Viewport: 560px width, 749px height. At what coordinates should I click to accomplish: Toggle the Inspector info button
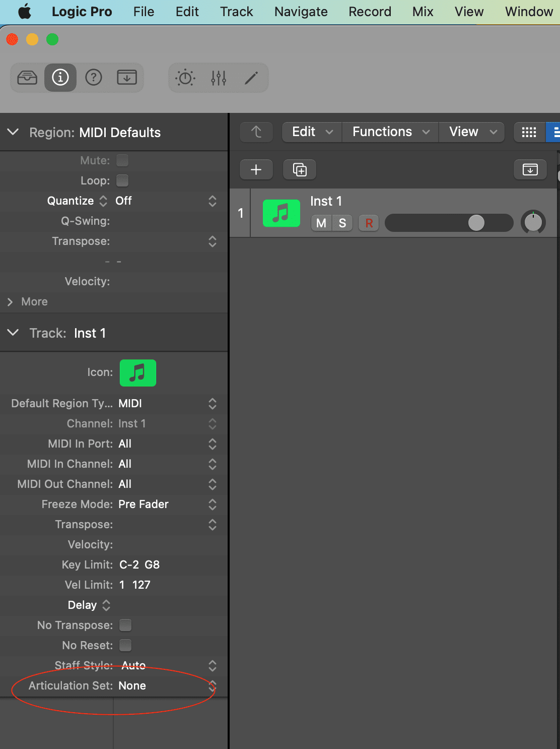tap(60, 78)
